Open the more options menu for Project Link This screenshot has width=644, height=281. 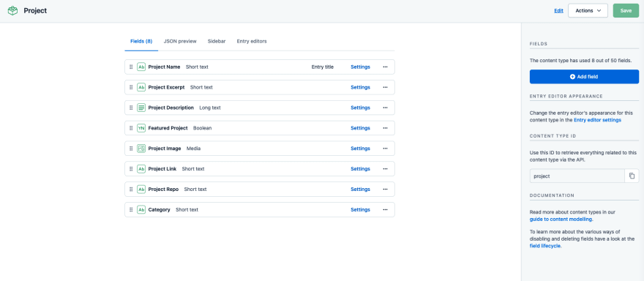coord(385,169)
